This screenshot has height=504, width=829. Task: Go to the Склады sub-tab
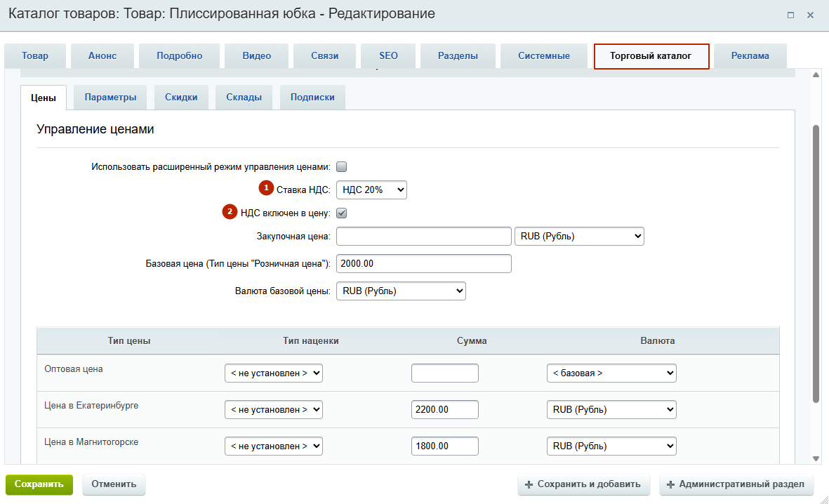tap(244, 98)
